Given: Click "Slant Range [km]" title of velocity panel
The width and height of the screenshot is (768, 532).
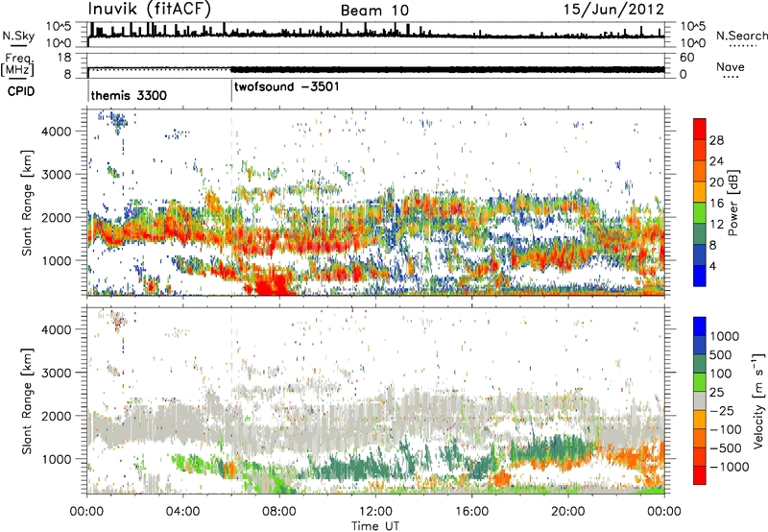Looking at the screenshot, I should [x=27, y=400].
